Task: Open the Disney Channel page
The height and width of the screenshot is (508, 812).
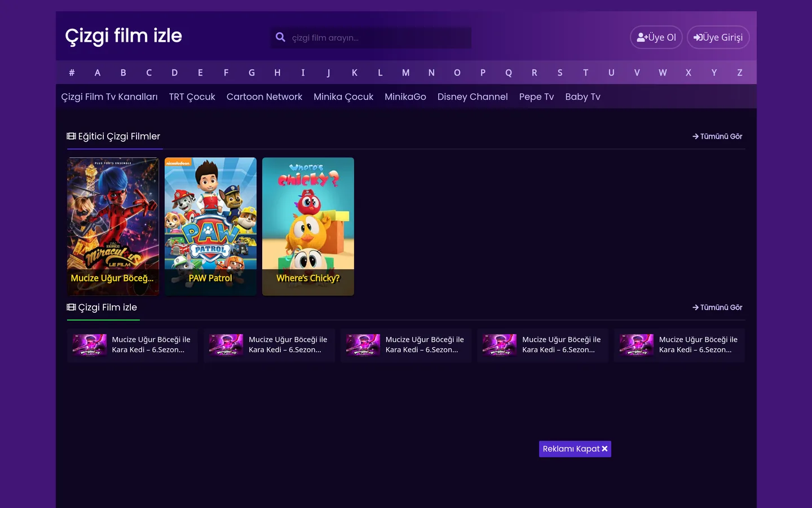Action: (473, 97)
